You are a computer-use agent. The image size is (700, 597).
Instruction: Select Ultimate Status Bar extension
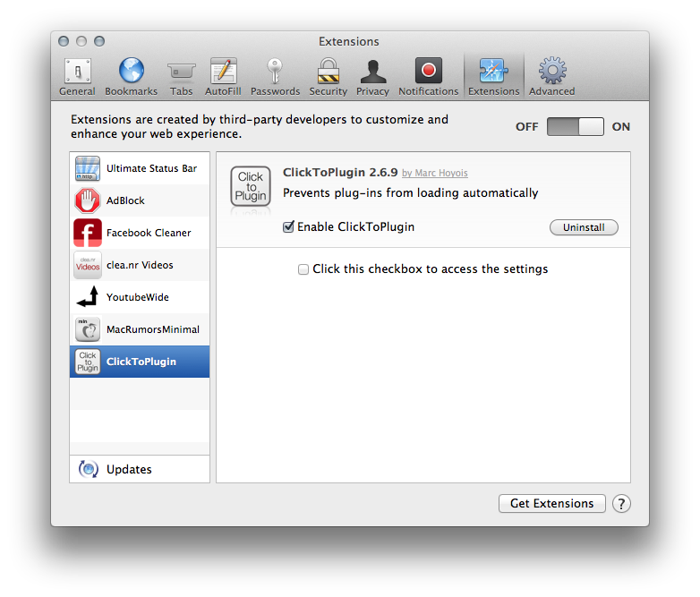140,168
